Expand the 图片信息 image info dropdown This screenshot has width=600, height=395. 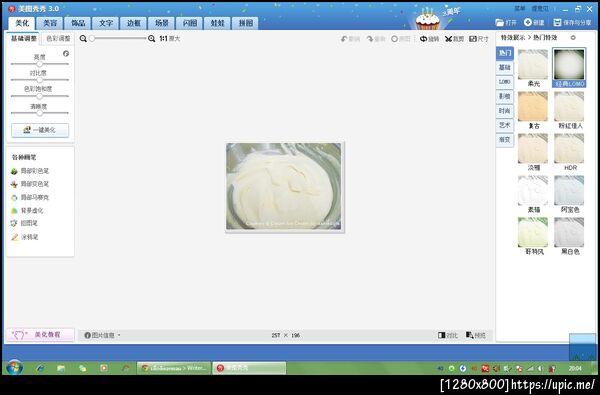pos(102,335)
